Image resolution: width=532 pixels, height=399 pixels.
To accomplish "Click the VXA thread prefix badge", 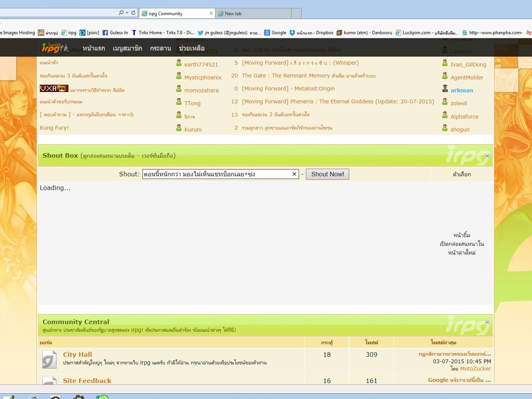I will pos(54,89).
